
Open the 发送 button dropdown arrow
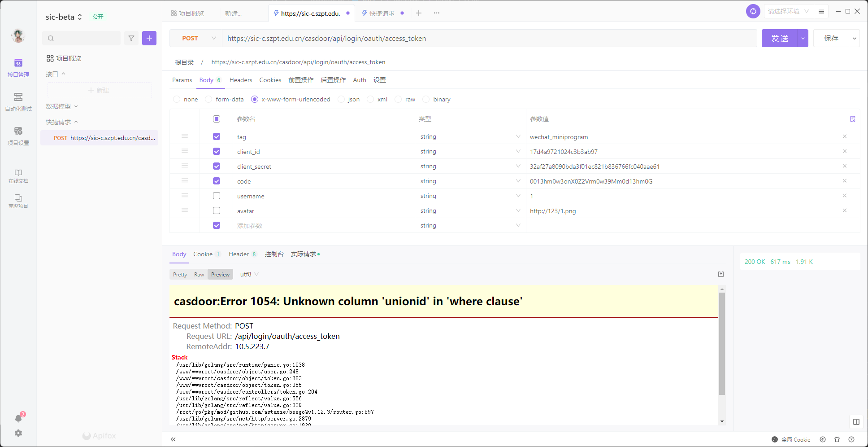[x=803, y=38]
